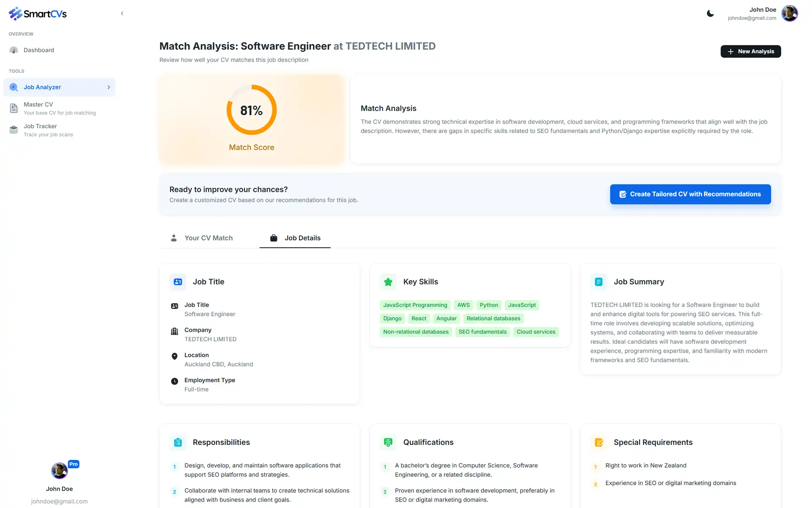The width and height of the screenshot is (812, 508).
Task: Click the Full-time employment value
Action: tap(197, 389)
